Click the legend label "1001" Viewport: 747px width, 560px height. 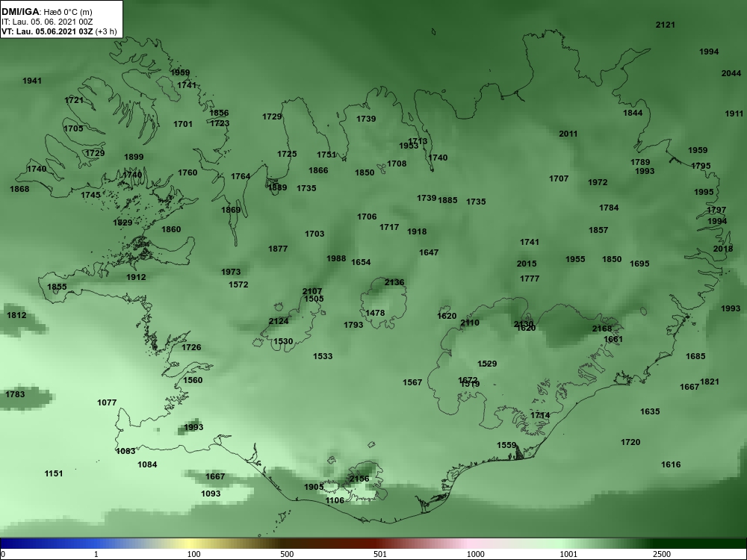568,554
